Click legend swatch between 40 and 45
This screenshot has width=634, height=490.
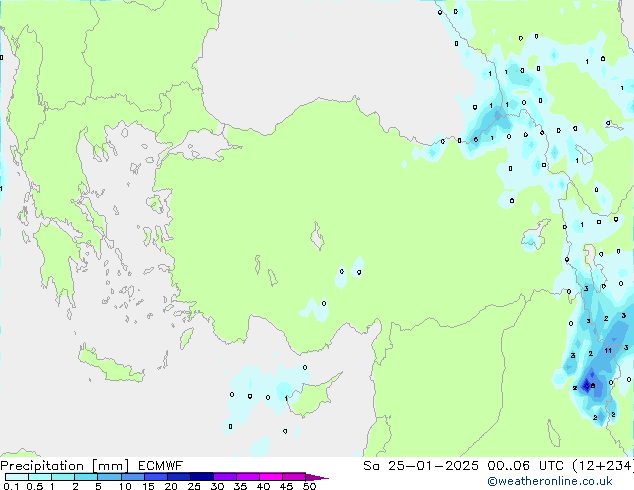tap(275, 477)
